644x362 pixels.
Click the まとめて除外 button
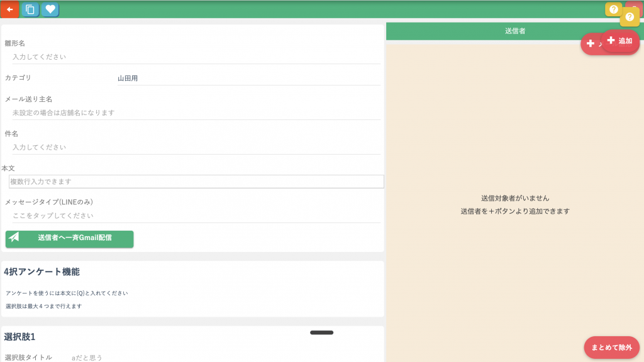[x=611, y=348]
